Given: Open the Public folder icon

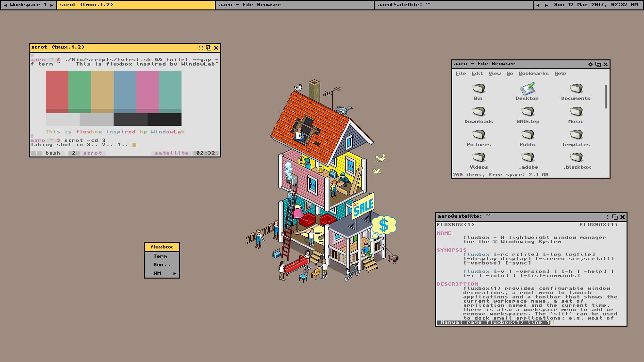Looking at the screenshot, I should point(528,135).
